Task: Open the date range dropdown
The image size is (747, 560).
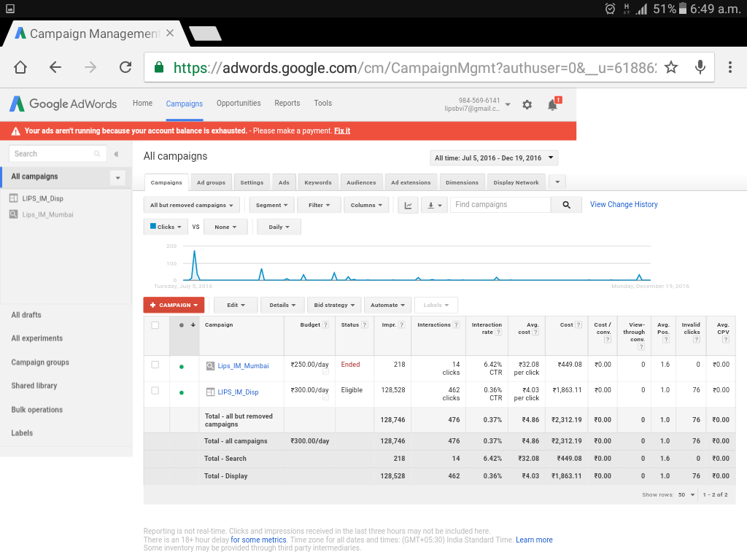Action: (x=494, y=158)
